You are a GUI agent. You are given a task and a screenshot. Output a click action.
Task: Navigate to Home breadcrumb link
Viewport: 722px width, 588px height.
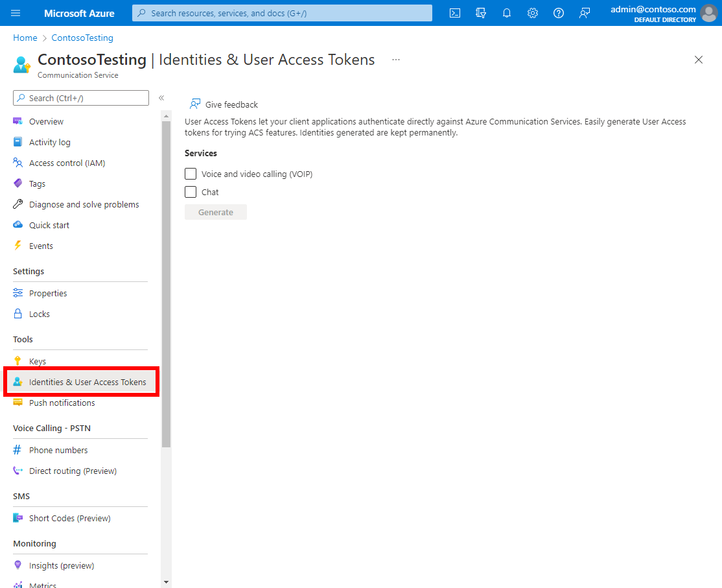[x=25, y=38]
